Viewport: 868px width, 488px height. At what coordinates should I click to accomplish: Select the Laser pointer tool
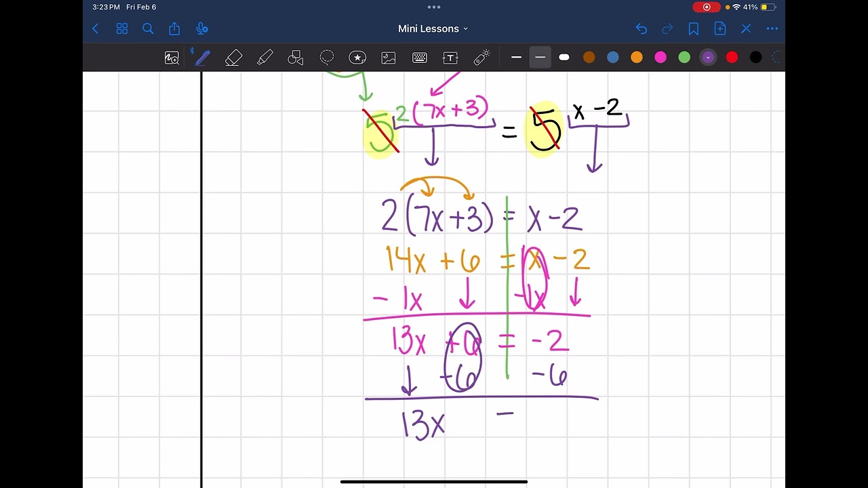(481, 58)
